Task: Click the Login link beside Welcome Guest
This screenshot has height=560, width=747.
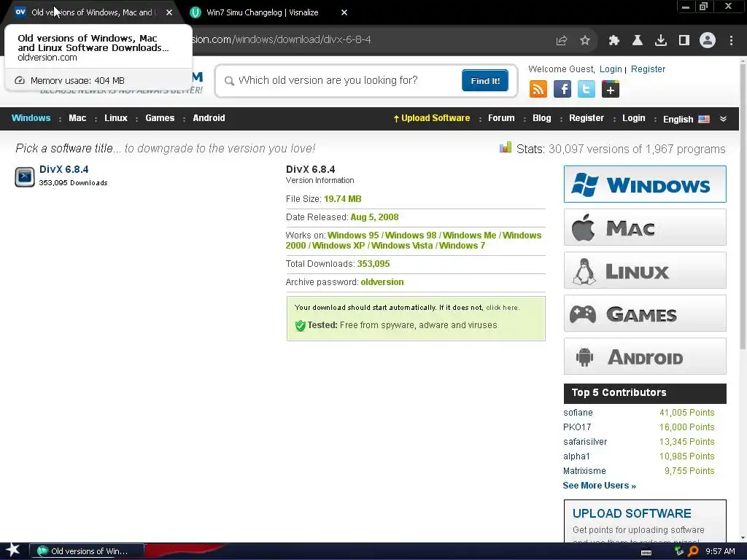Action: coord(611,69)
